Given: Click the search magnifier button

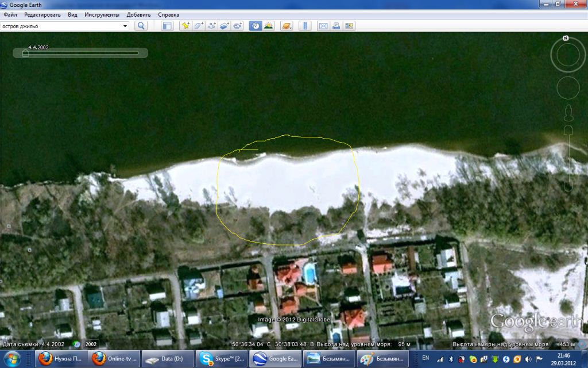Looking at the screenshot, I should tap(141, 26).
